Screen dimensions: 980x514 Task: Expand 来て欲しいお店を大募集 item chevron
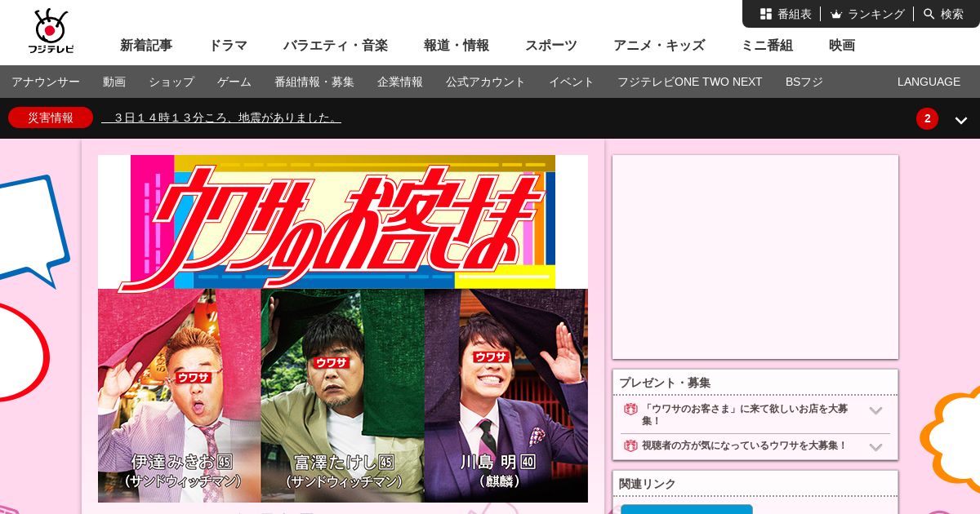[875, 411]
